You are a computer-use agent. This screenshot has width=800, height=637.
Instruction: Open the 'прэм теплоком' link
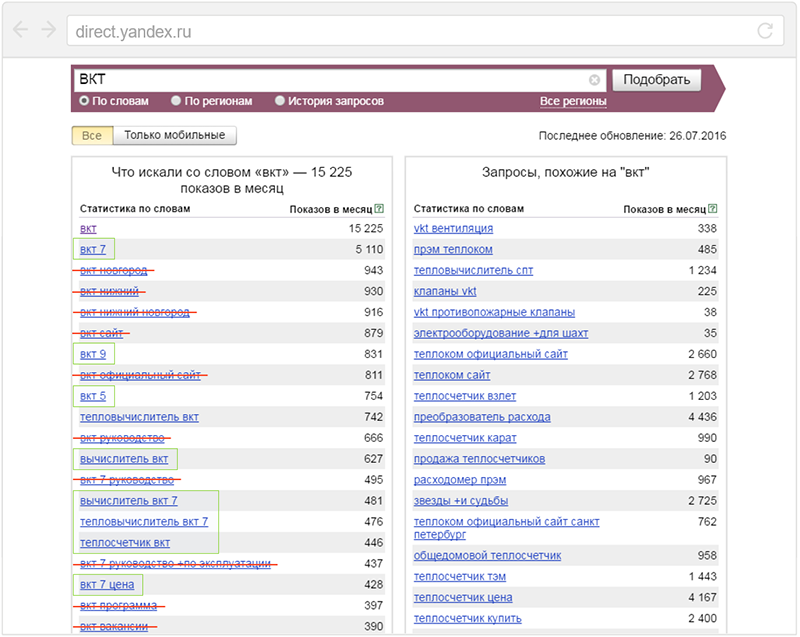coord(453,249)
